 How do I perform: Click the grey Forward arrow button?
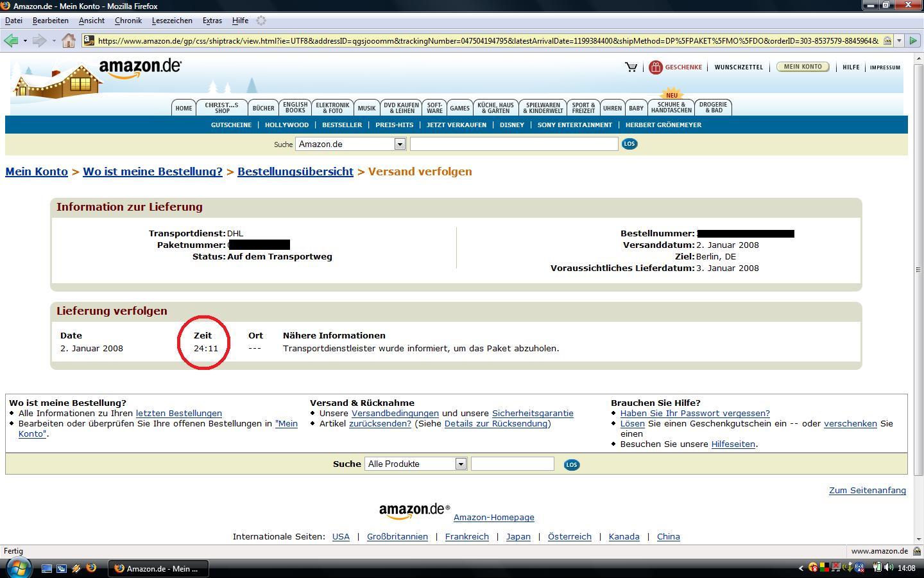39,40
